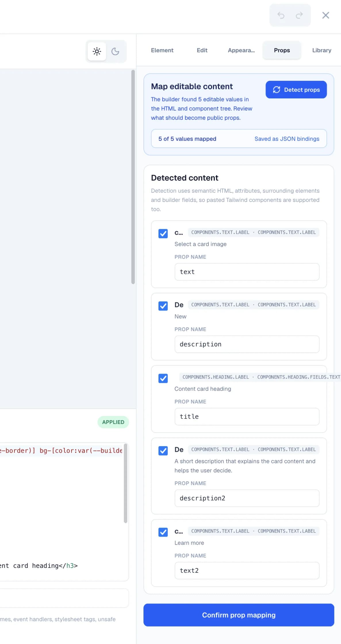Click the preview pane vertical scrollbar
The image size is (341, 644).
(x=133, y=177)
